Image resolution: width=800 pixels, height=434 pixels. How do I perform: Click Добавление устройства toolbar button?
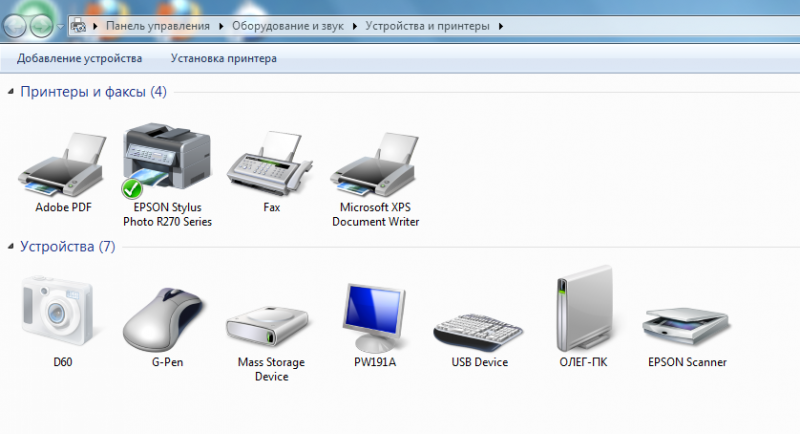(x=80, y=58)
